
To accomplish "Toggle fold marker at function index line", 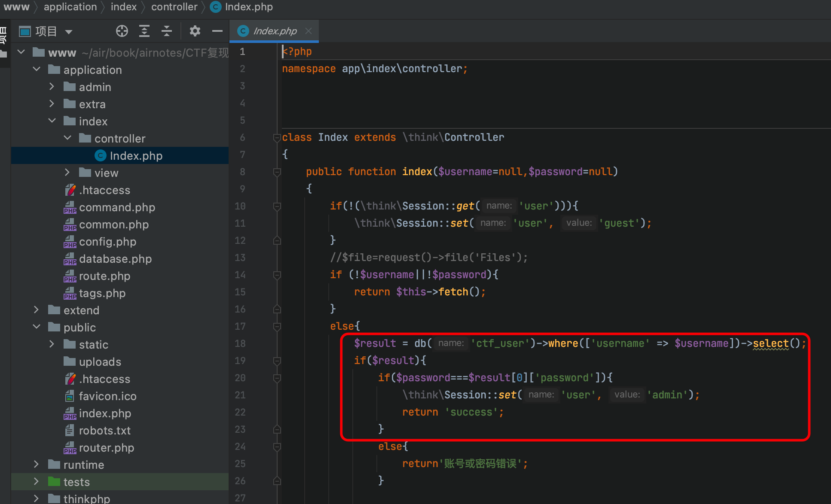I will (277, 172).
